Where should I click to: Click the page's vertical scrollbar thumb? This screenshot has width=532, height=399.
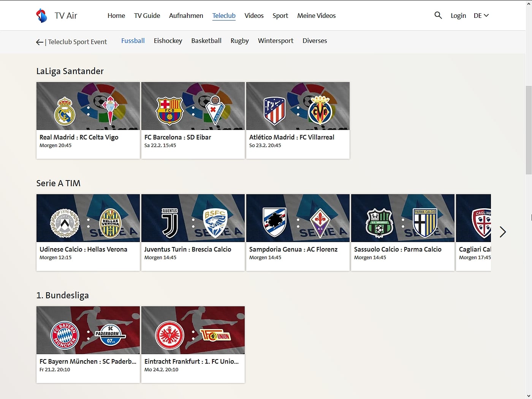(x=529, y=130)
